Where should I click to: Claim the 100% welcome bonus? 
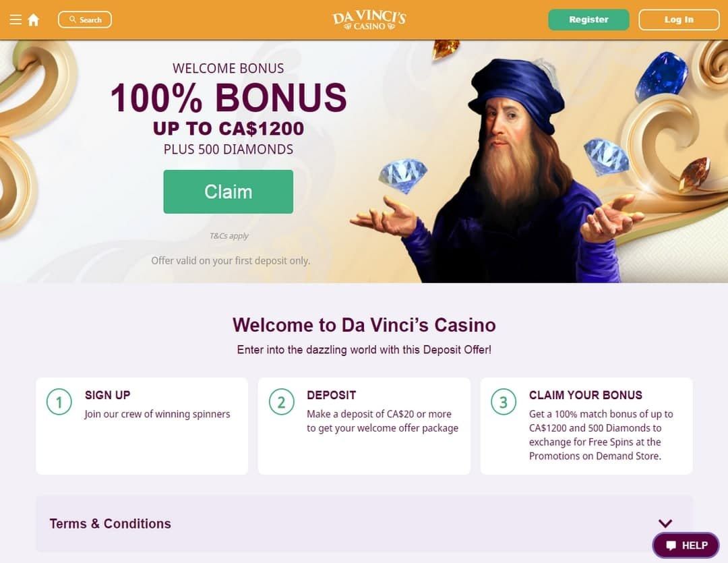pos(228,192)
